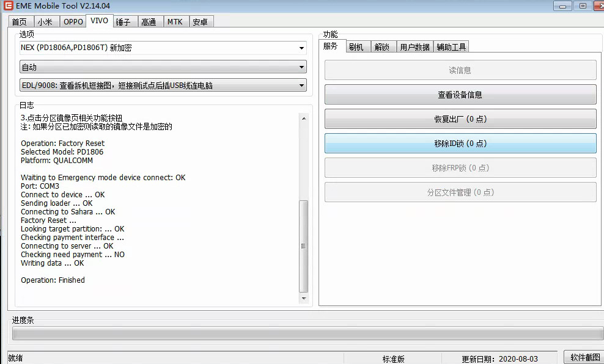604x364 pixels.
Task: Click the 分区文件管理 (0 点) button
Action: click(460, 192)
